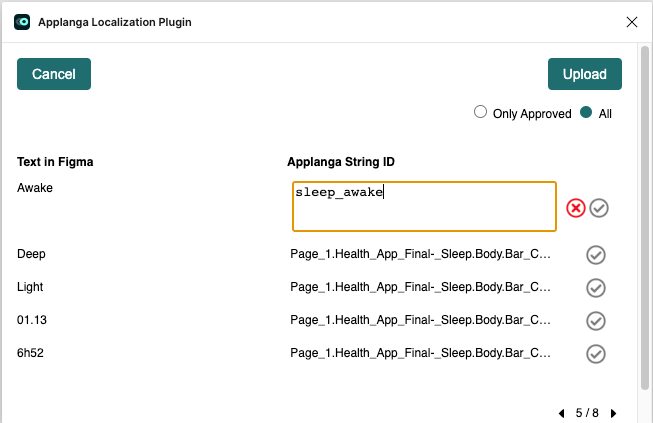Screen dimensions: 653x423
Task: Go to next page using right arrow
Action: click(x=613, y=413)
